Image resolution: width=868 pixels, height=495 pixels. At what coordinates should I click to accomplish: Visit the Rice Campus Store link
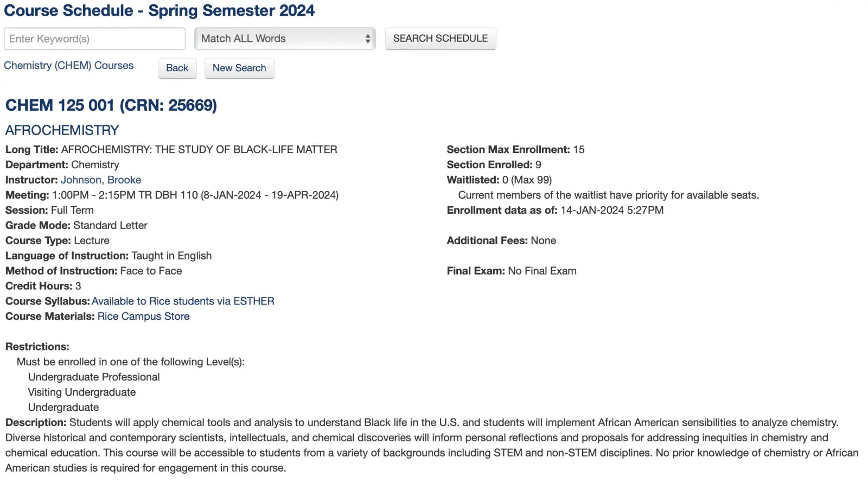143,316
